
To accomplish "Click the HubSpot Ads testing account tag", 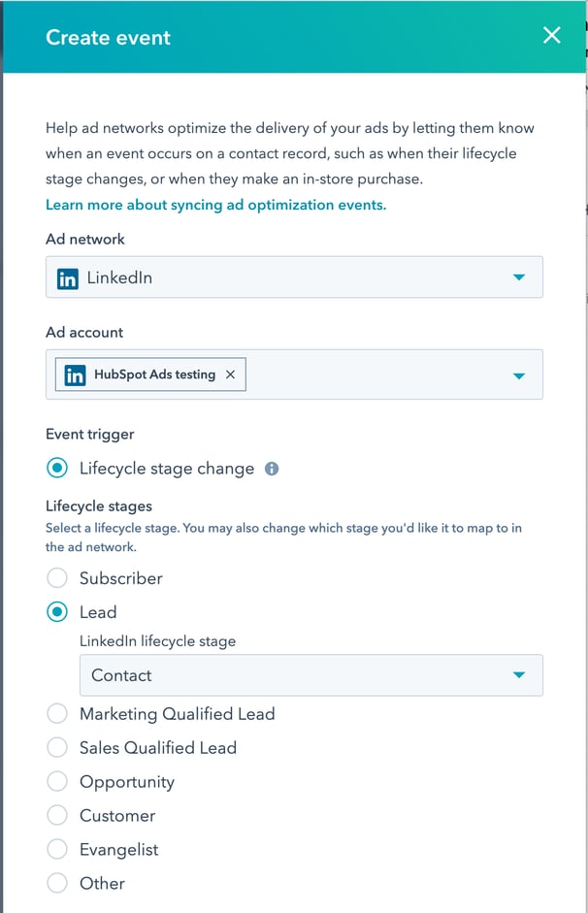I will [154, 375].
